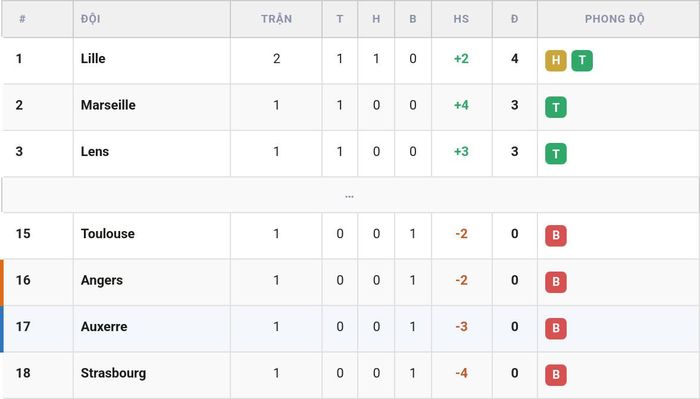Click Marseille's +4 goal difference value
Viewport: 700px width, 399px height.
click(x=461, y=105)
